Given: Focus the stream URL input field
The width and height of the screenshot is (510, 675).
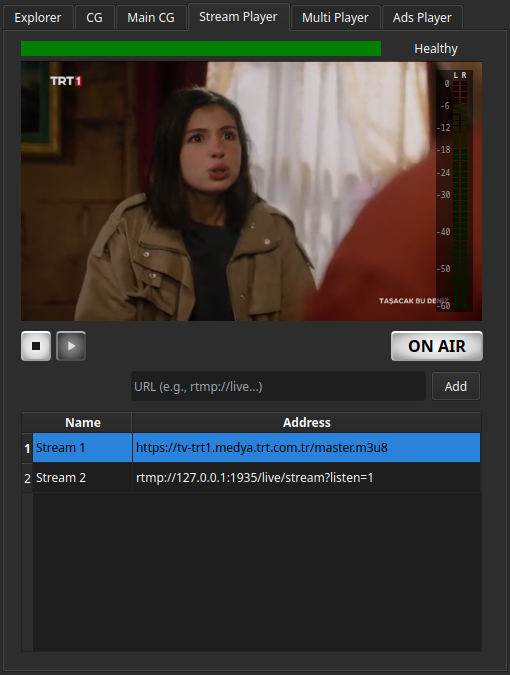Looking at the screenshot, I should point(278,386).
